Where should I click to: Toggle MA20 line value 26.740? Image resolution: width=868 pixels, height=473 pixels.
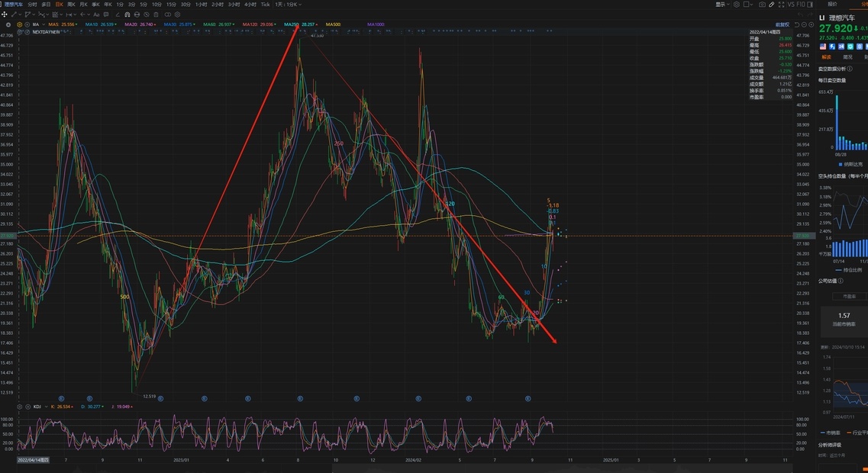[x=140, y=24]
